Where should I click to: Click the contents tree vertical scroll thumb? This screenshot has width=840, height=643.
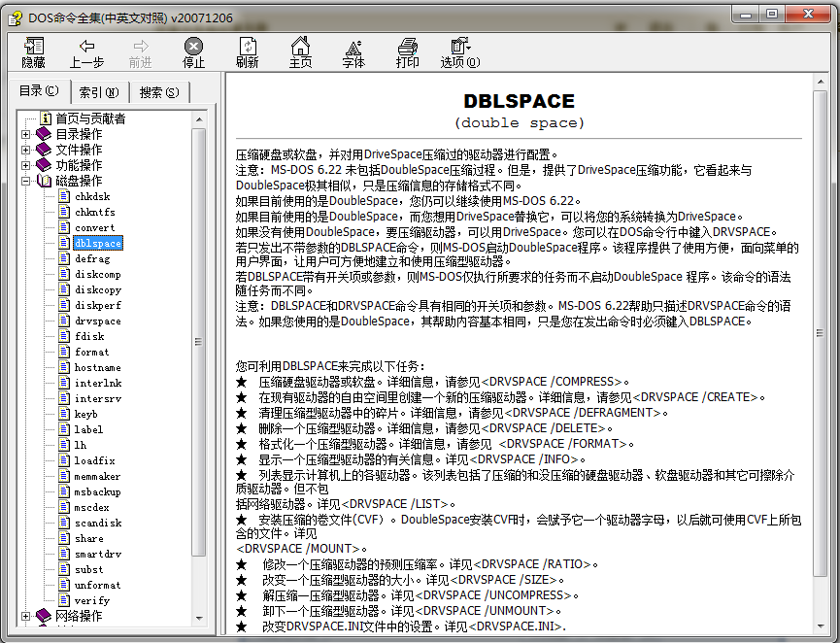coord(199,342)
